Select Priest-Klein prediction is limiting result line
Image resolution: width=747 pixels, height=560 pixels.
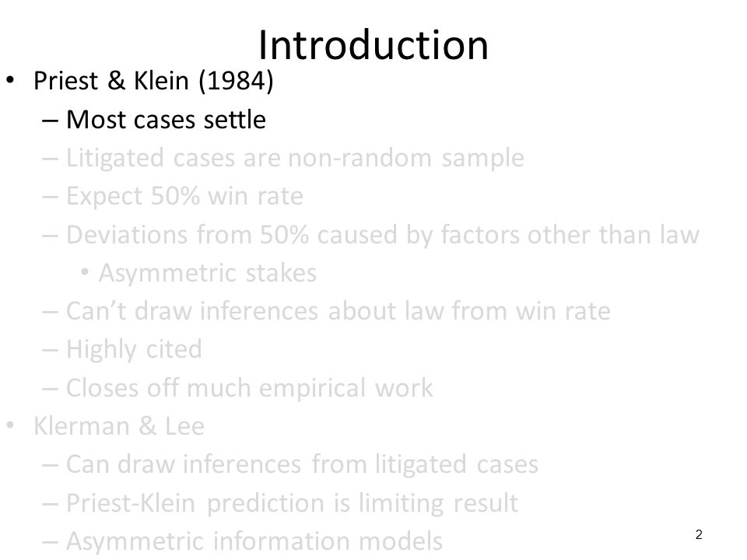292,503
